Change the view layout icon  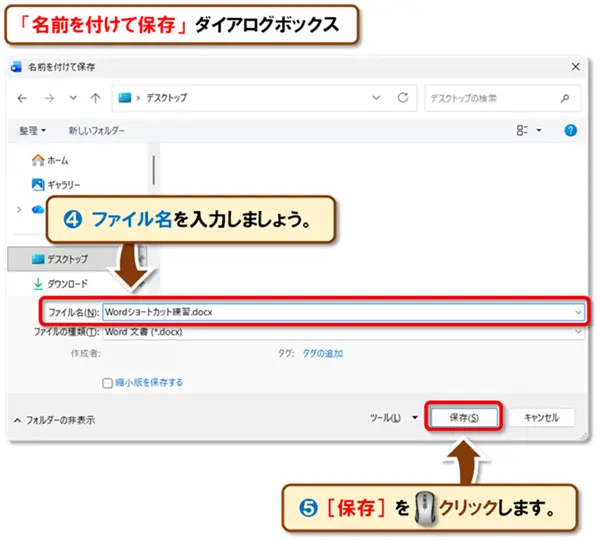tap(522, 131)
